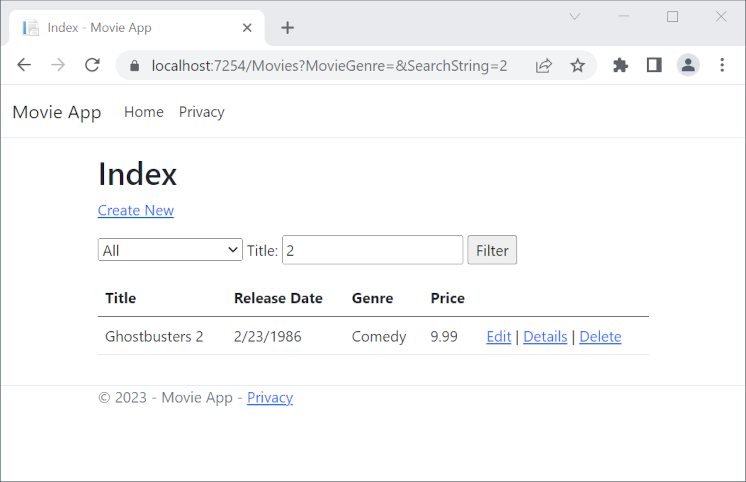This screenshot has height=482, width=746.
Task: Edit the Ghostbusters 2 movie
Action: pyautogui.click(x=499, y=337)
